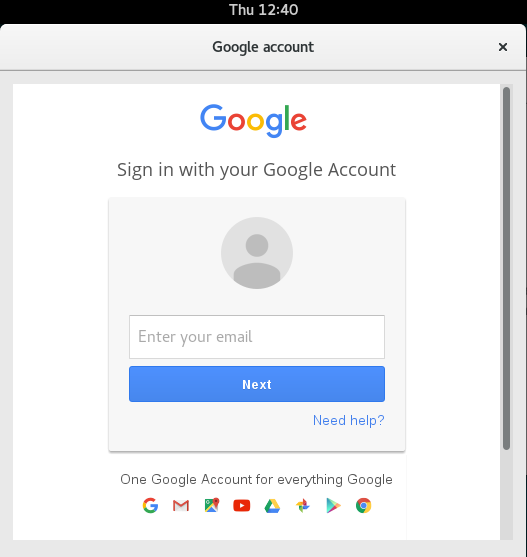
Task: Click the blue Next button
Action: pos(257,384)
